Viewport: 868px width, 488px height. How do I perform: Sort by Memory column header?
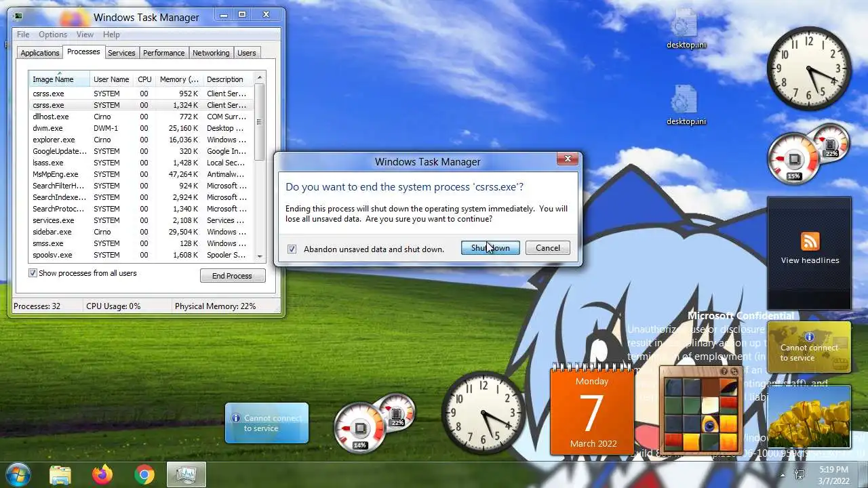pyautogui.click(x=179, y=79)
